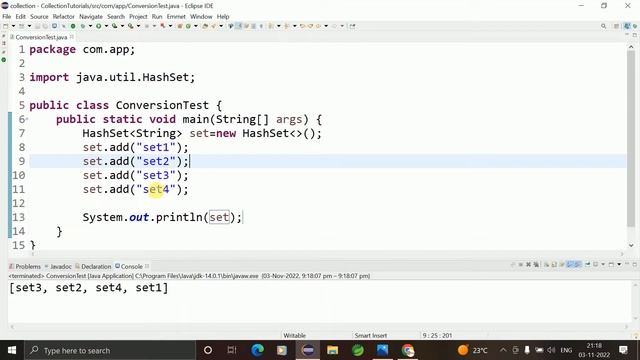This screenshot has height=360, width=640.
Task: Open Microsoft Edge from taskbar
Action: pos(258,350)
